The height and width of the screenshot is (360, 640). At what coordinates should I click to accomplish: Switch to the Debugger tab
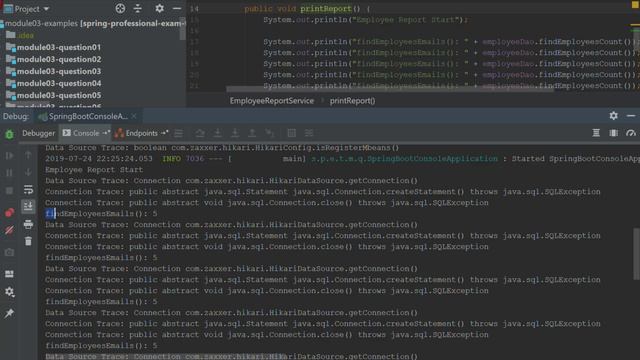point(38,133)
